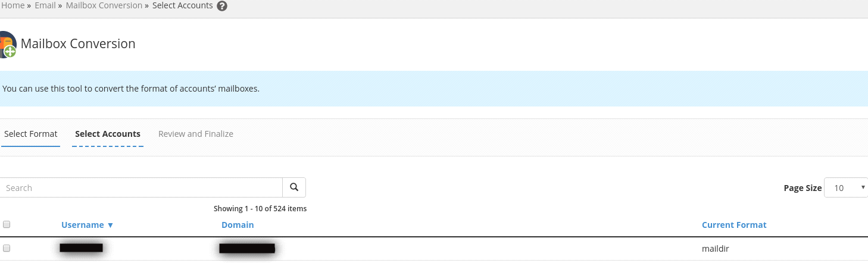Go to Home in the breadcrumb
868x263 pixels.
coord(13,5)
